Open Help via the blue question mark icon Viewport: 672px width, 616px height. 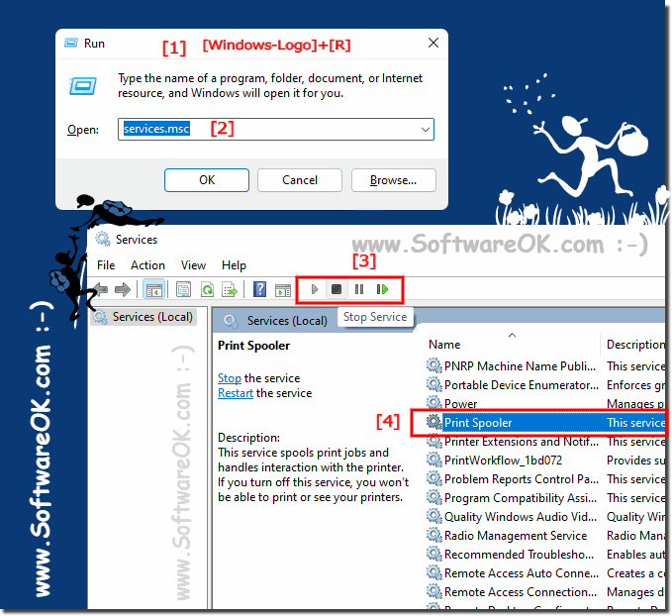pos(259,289)
